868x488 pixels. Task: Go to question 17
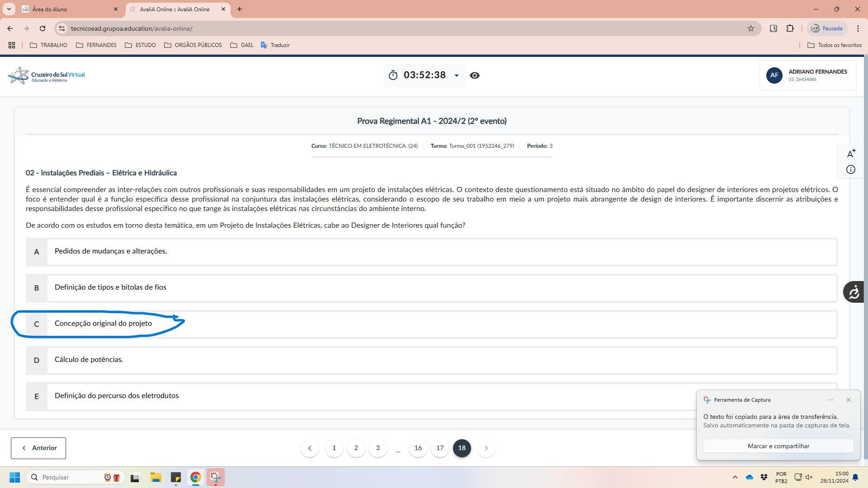point(440,448)
